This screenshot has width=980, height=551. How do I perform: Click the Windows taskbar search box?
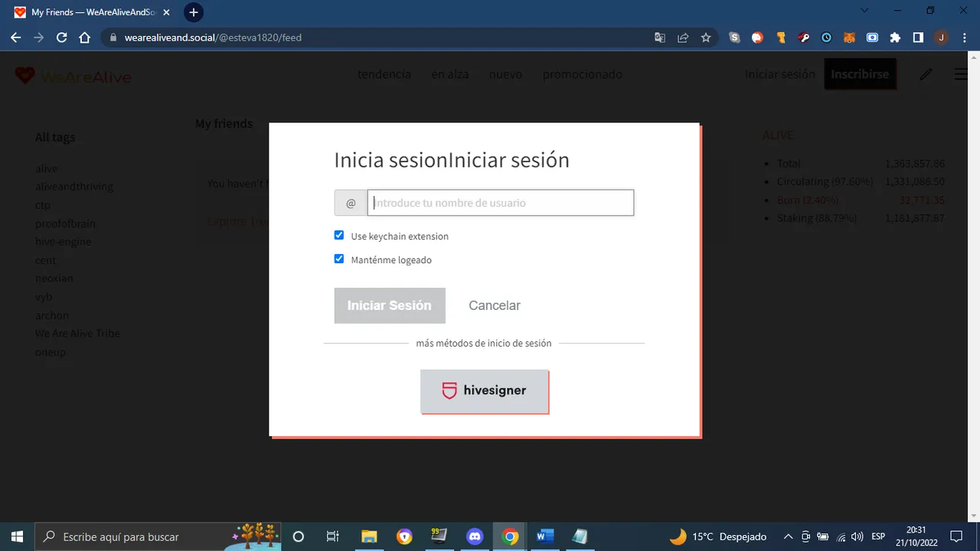point(158,536)
